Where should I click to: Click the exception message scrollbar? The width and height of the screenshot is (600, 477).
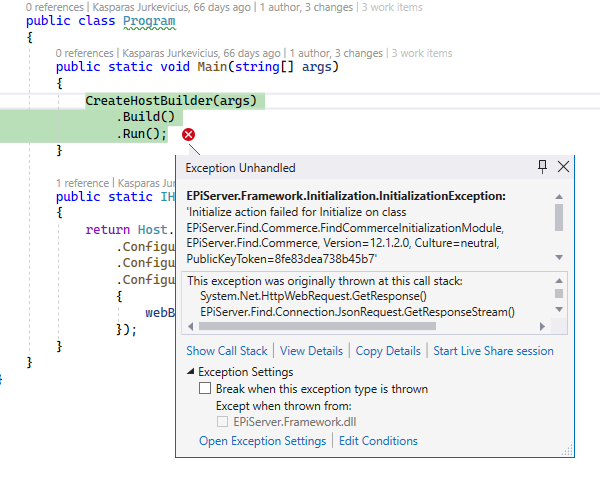pyautogui.click(x=558, y=218)
